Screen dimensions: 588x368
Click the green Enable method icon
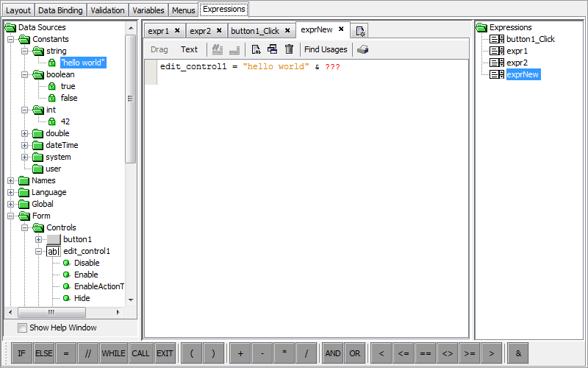click(66, 275)
